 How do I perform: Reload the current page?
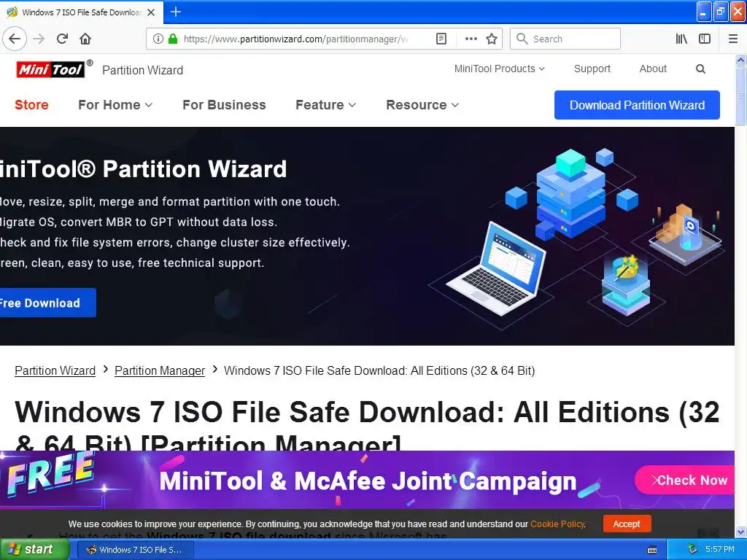pyautogui.click(x=63, y=39)
